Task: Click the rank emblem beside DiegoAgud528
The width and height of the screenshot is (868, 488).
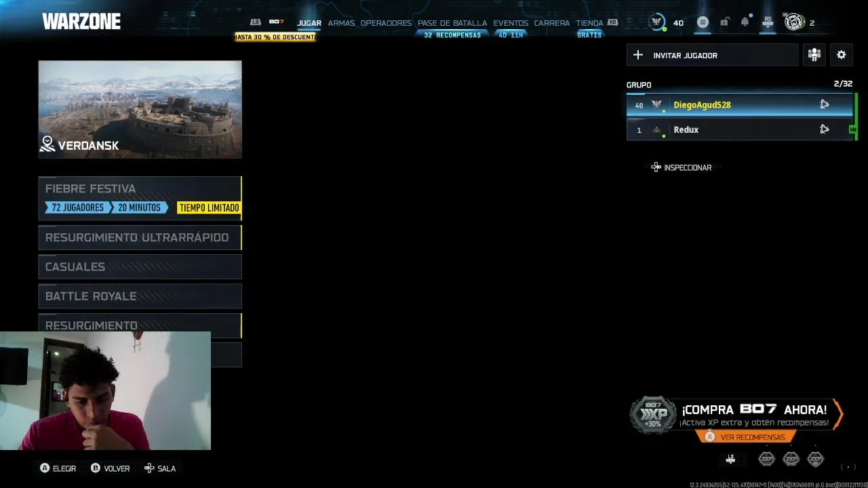Action: (656, 105)
